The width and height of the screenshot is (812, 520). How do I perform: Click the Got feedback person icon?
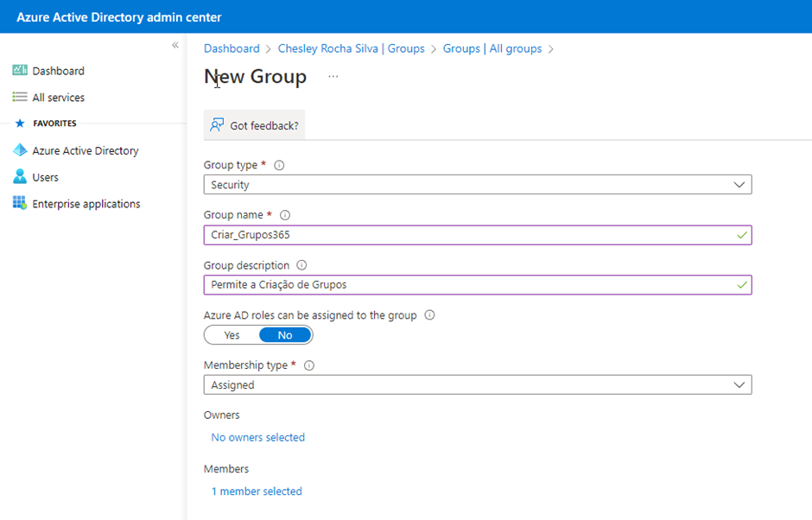coord(217,125)
